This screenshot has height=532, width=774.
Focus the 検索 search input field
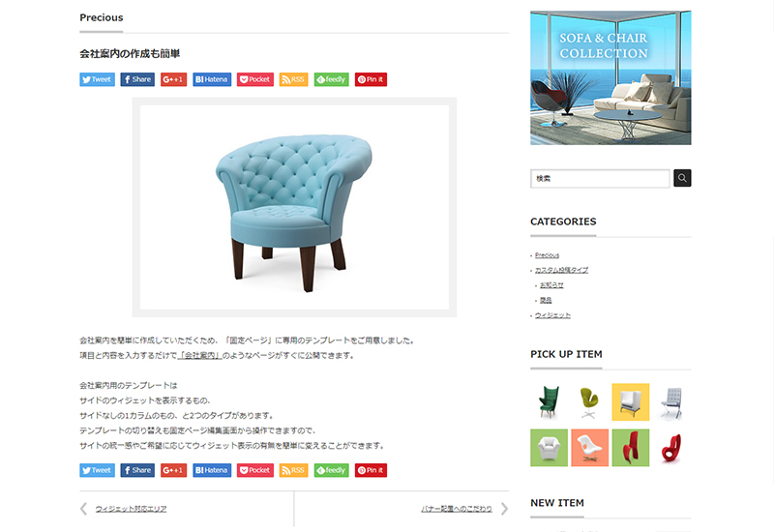pos(600,179)
